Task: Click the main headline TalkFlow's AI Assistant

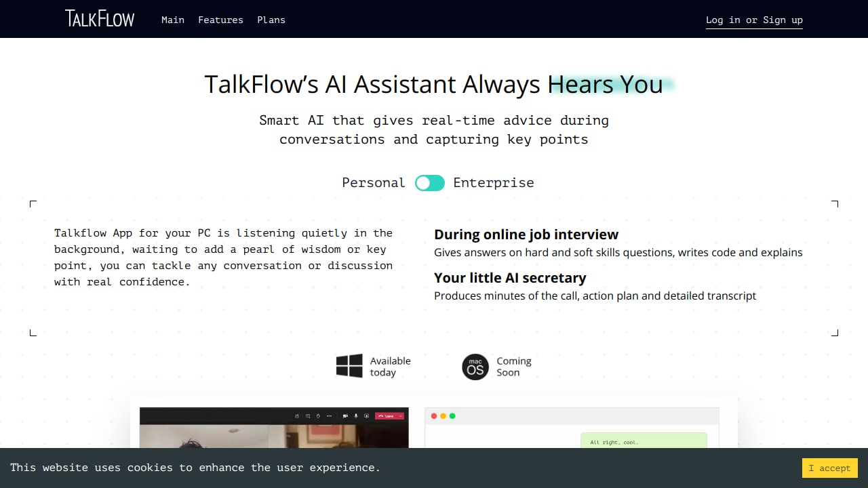Action: pyautogui.click(x=434, y=85)
